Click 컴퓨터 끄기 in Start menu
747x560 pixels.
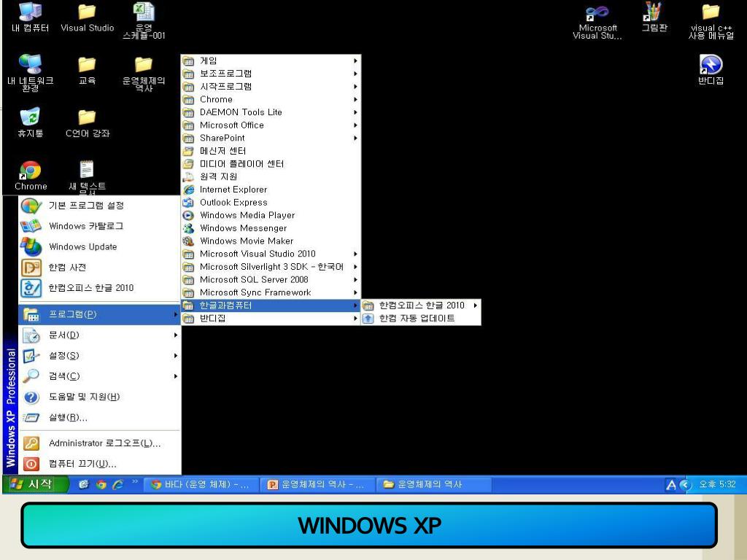click(x=99, y=464)
